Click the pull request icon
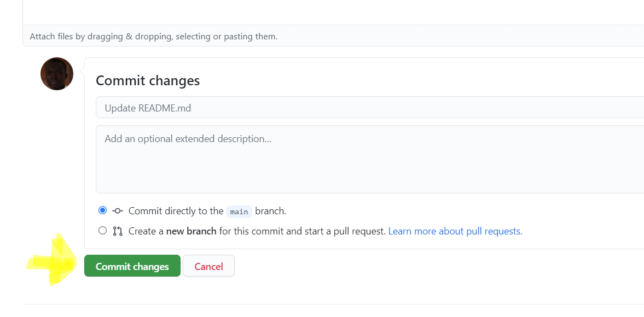 [x=118, y=231]
